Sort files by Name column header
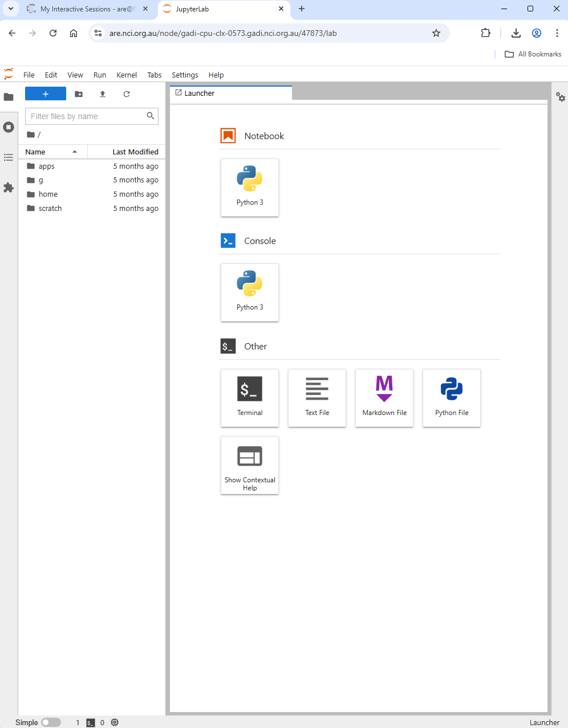The image size is (568, 728). click(x=35, y=152)
